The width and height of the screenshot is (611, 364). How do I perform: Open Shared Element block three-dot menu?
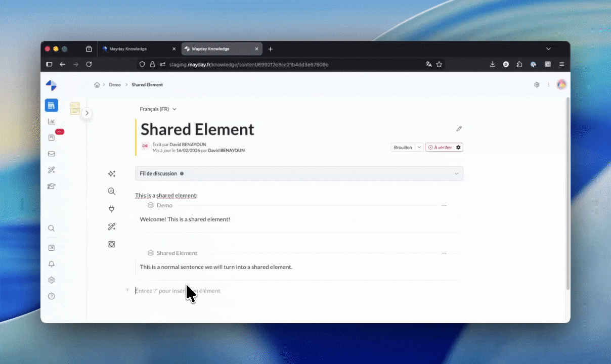[444, 253]
